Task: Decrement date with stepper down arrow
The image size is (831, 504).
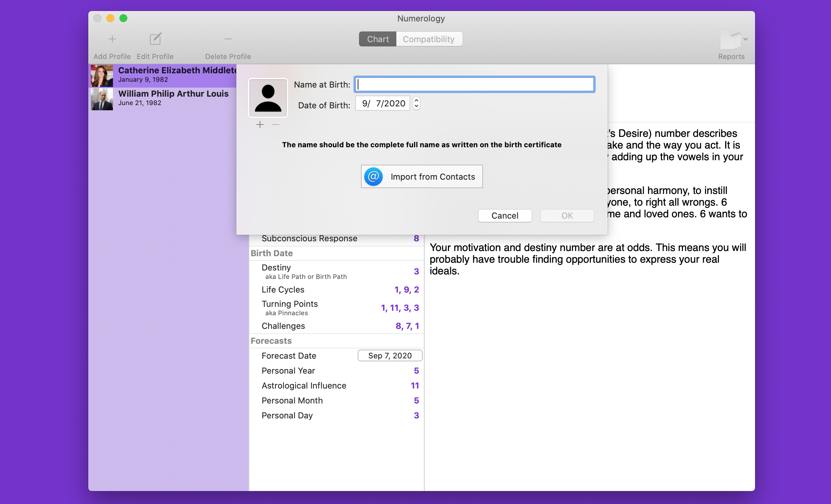Action: (x=416, y=106)
